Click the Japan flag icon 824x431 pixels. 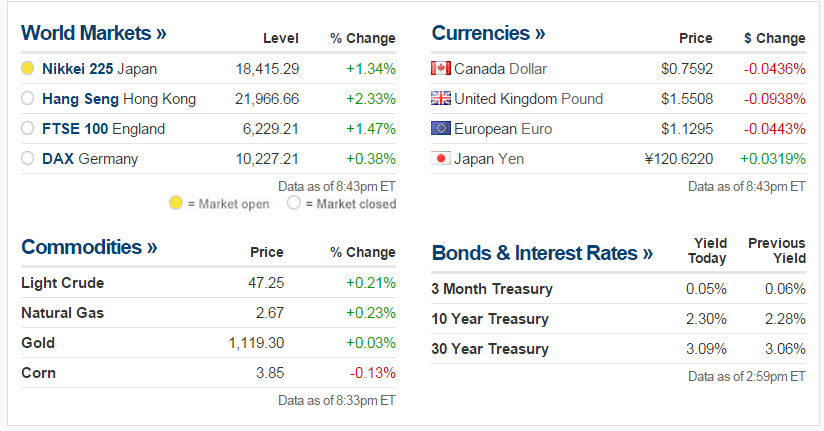point(441,158)
